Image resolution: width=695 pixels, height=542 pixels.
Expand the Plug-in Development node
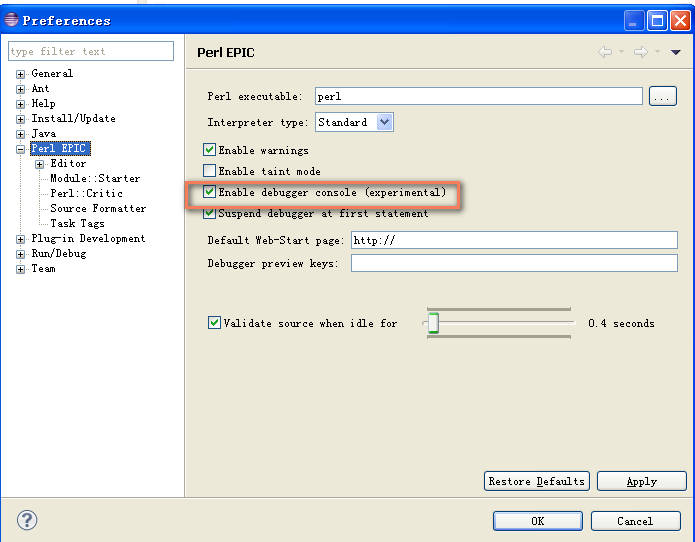tap(20, 239)
